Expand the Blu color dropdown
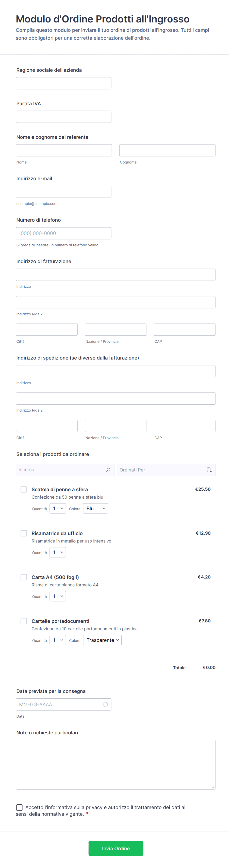Screen dimensions: 229x868 [96, 508]
